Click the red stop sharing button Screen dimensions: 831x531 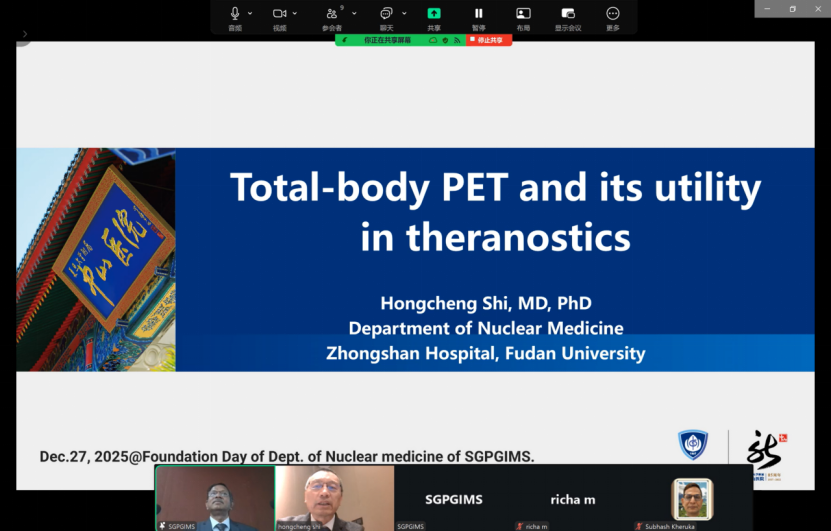click(489, 40)
